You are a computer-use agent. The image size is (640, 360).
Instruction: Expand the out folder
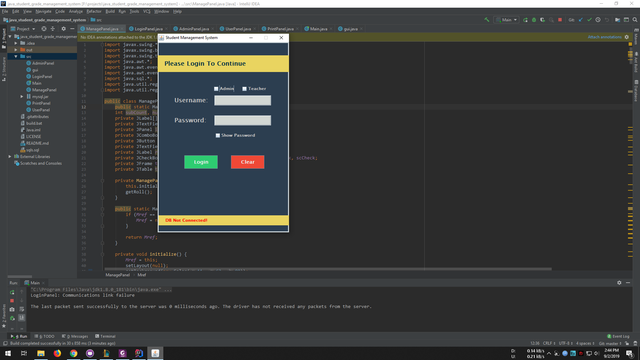pos(16,50)
